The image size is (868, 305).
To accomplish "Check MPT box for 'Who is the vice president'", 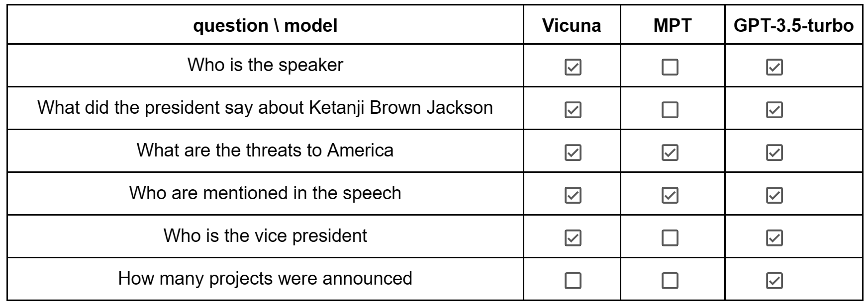I will tap(670, 238).
